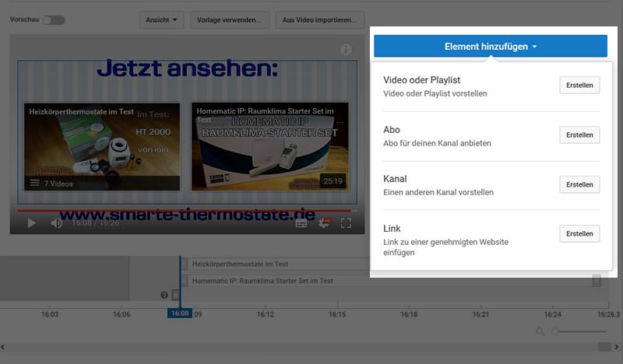Open player settings gear with HD badge
Image resolution: width=623 pixels, height=364 pixels.
pyautogui.click(x=324, y=223)
